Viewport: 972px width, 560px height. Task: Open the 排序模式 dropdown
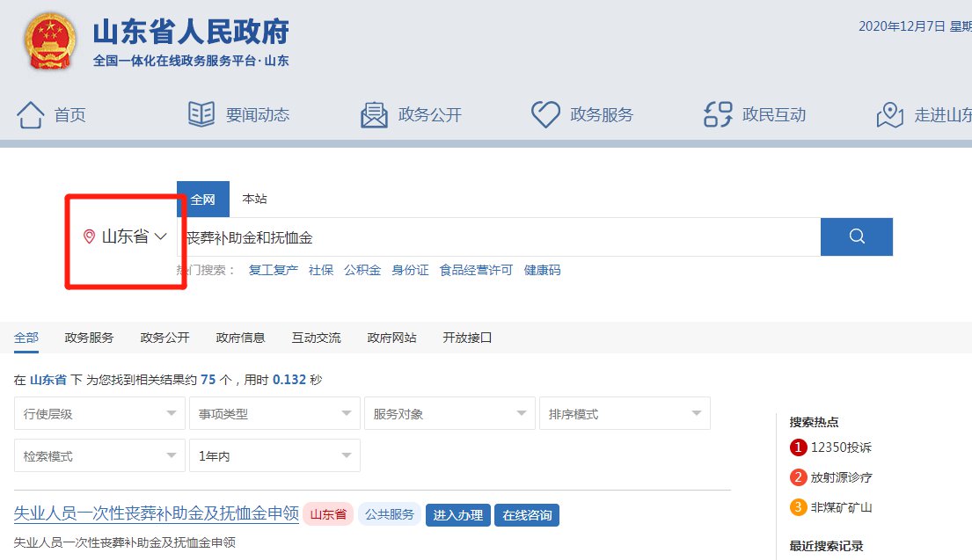pyautogui.click(x=625, y=414)
